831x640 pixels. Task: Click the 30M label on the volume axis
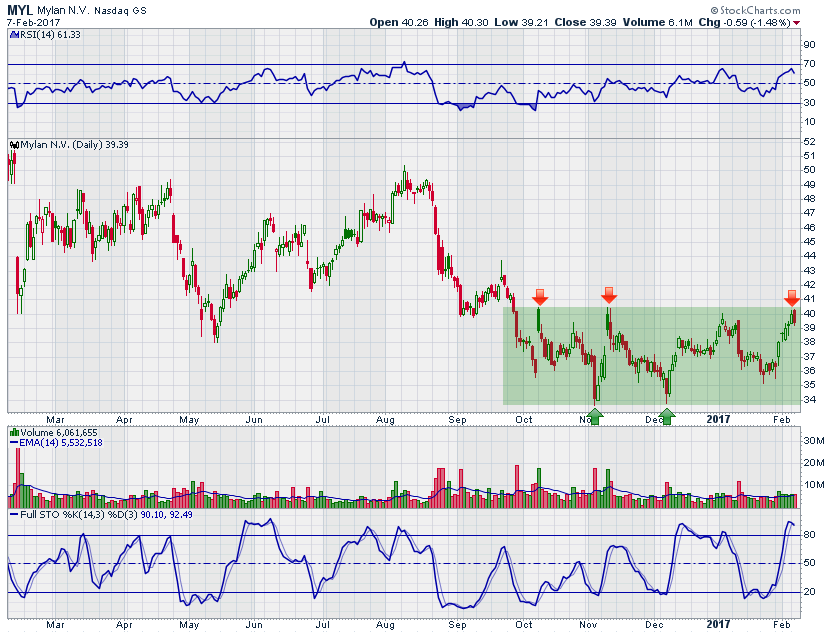click(x=814, y=441)
